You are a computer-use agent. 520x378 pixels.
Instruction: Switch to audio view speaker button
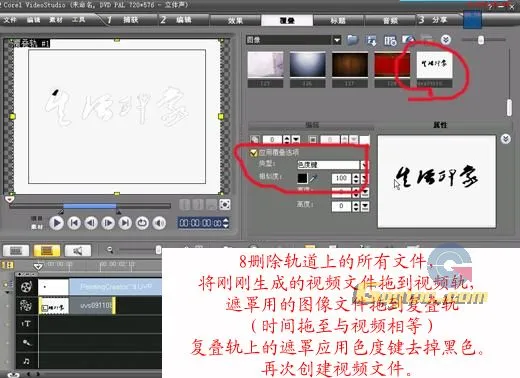point(78,250)
